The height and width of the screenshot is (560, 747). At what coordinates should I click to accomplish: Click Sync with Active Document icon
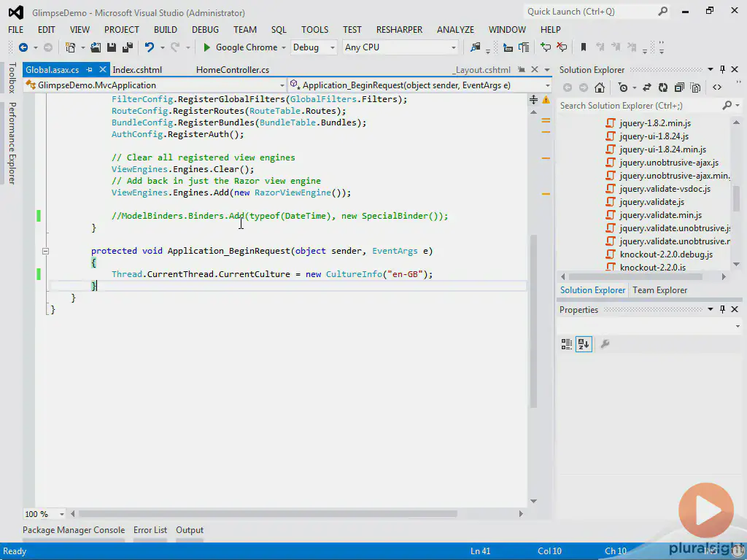pos(647,87)
